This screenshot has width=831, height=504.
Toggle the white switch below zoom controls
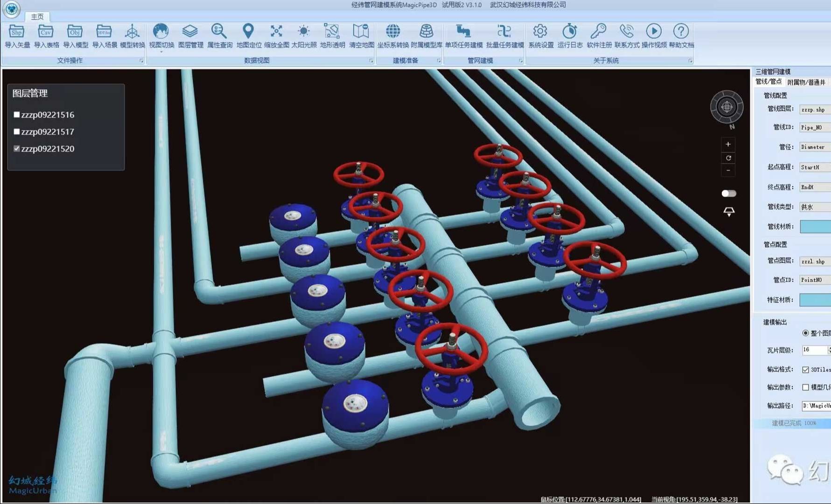tap(728, 193)
